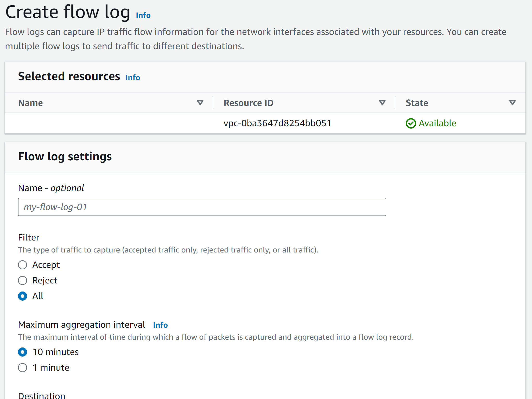The image size is (532, 399).
Task: Open Info link beside Create flow log
Action: (x=143, y=15)
